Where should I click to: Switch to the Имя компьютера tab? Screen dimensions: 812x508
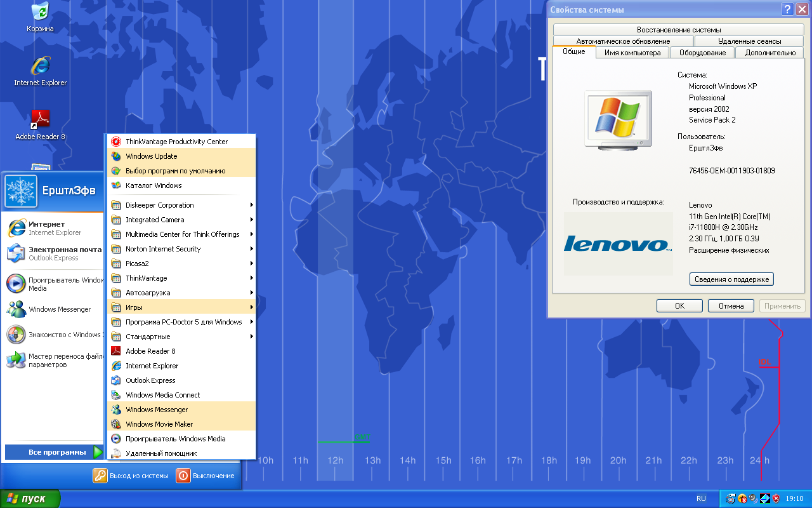[x=632, y=53]
